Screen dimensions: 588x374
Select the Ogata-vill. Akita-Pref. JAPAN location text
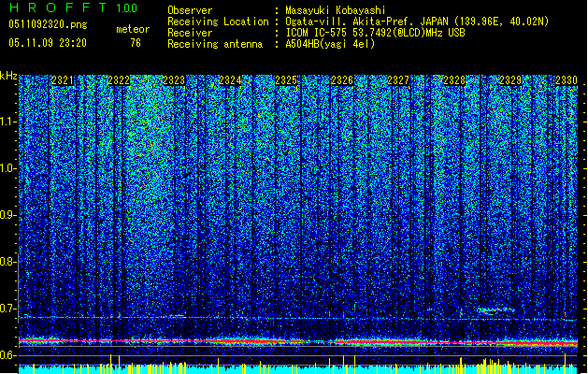pos(417,22)
